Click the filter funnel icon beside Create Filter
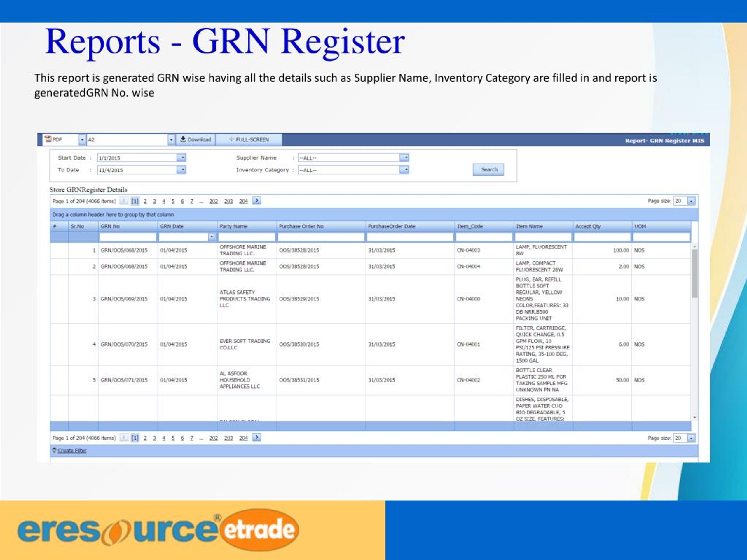747x560 pixels. coord(54,450)
